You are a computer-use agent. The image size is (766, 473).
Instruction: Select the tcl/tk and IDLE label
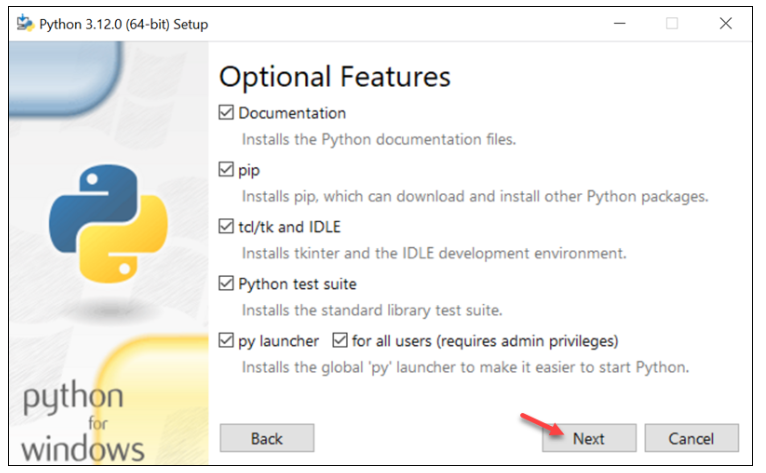(289, 227)
